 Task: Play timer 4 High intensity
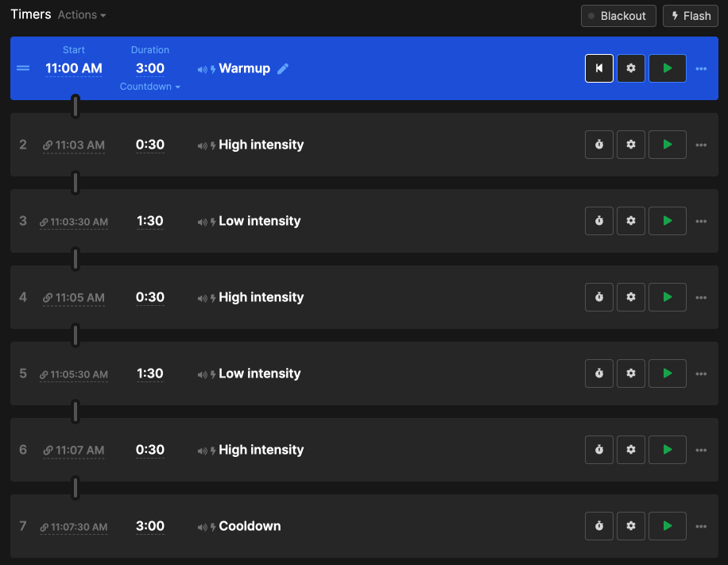click(668, 297)
